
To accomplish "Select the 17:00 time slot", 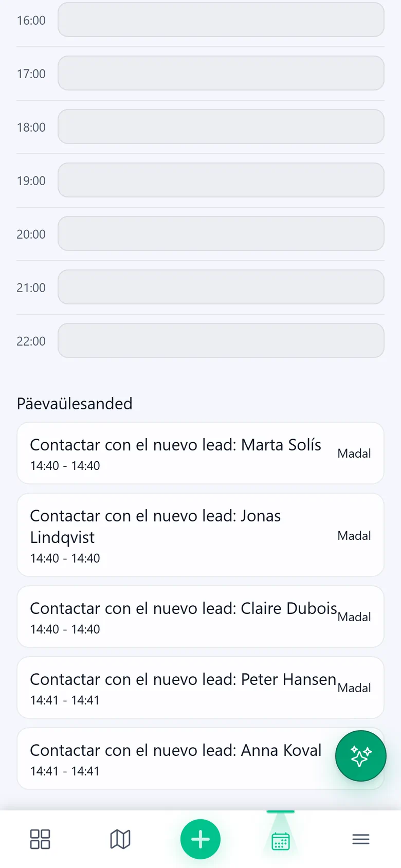I will [221, 73].
